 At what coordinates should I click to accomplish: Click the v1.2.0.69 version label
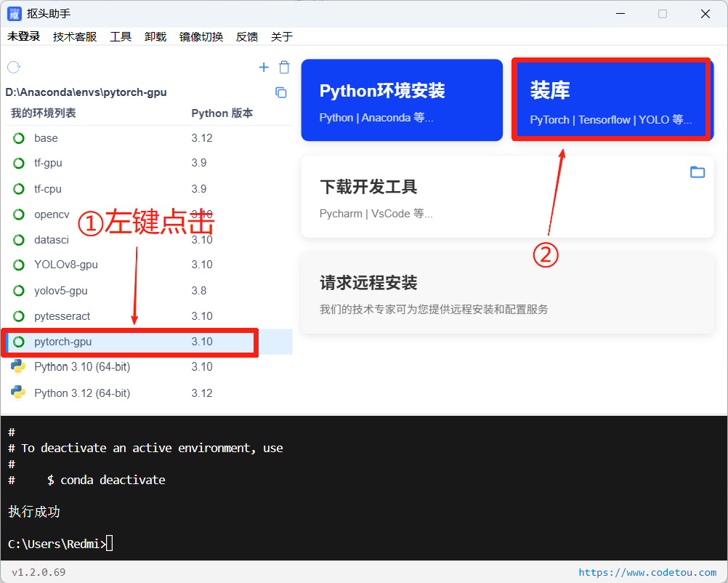pos(39,572)
